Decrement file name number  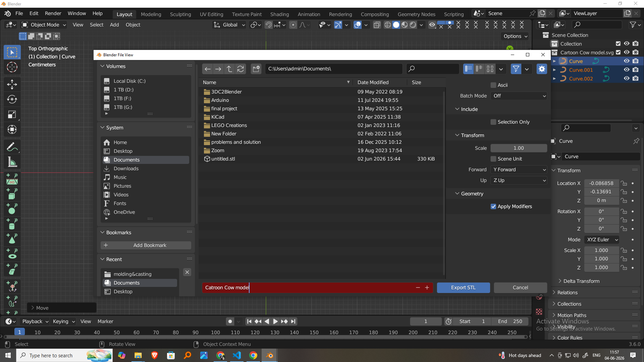click(x=418, y=288)
